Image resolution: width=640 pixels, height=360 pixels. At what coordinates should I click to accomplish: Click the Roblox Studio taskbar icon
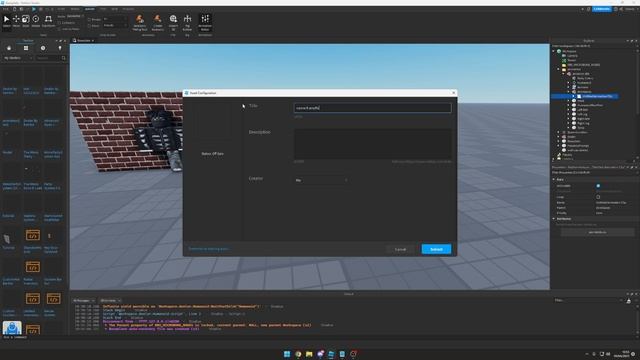click(x=331, y=354)
